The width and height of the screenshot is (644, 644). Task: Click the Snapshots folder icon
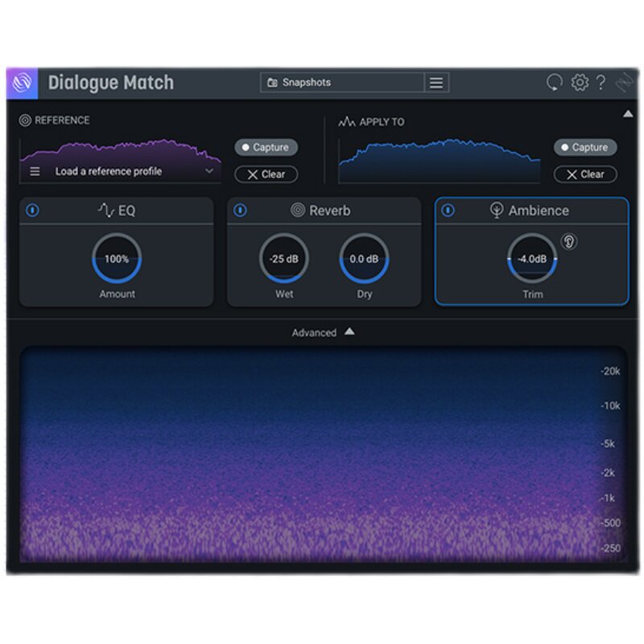pos(272,83)
